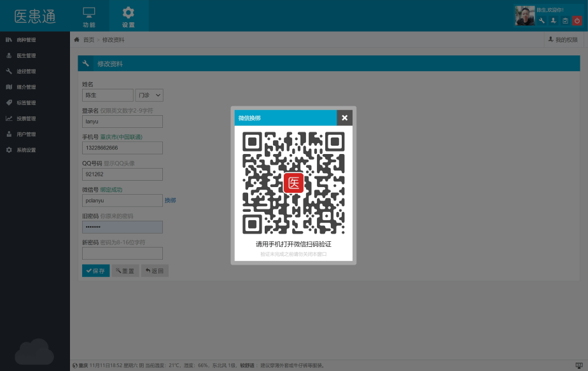Click the 返回 back button
The width and height of the screenshot is (588, 371).
pyautogui.click(x=155, y=271)
